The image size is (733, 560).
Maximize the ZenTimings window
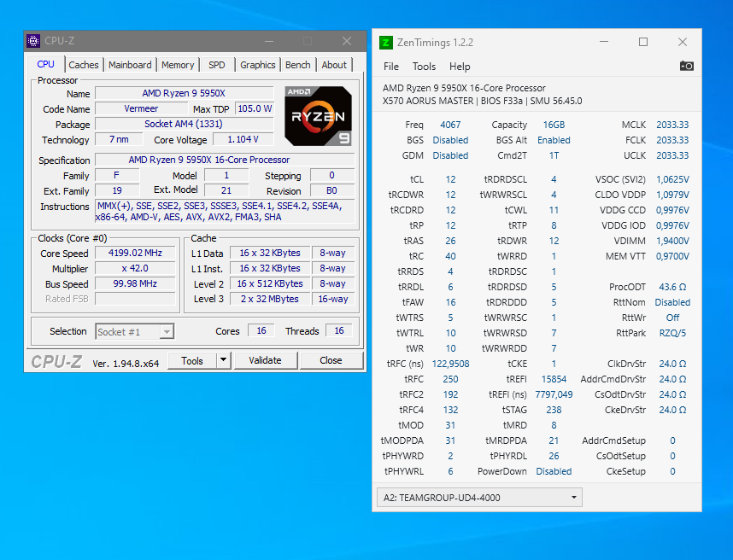[x=643, y=42]
